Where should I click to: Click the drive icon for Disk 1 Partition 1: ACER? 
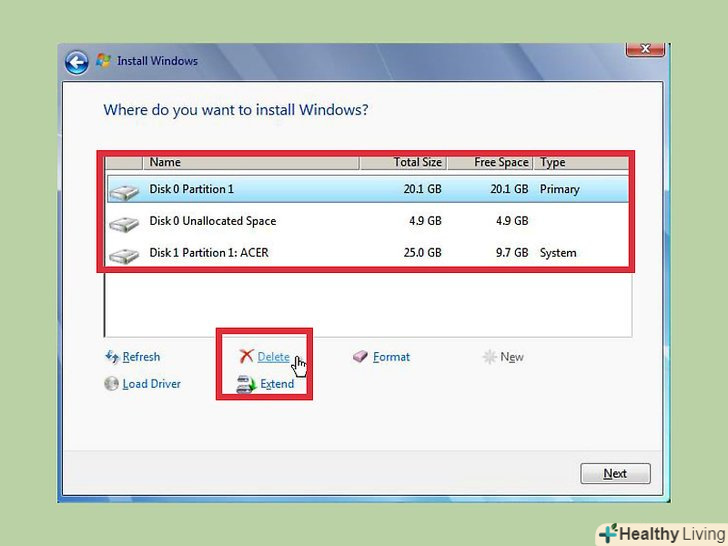[x=124, y=255]
